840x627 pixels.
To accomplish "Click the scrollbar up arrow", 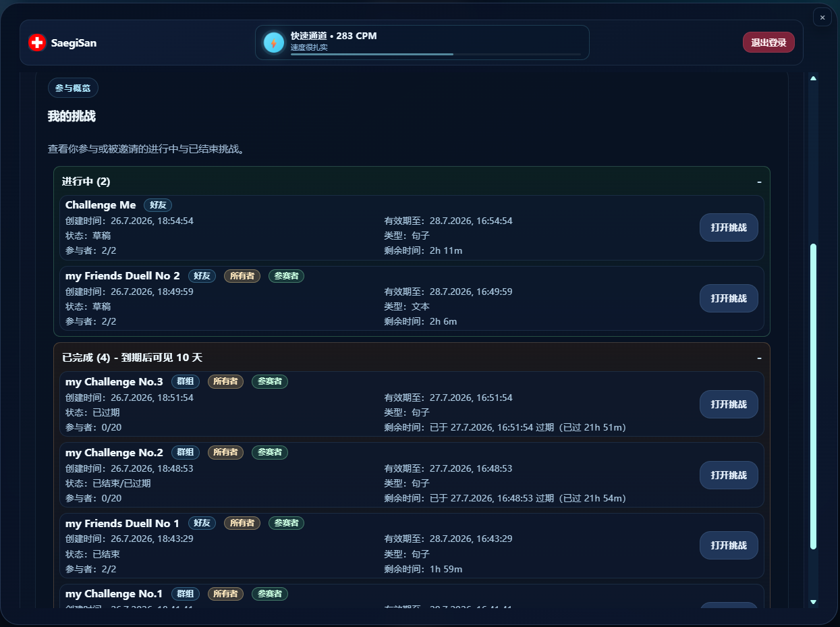I will point(813,78).
